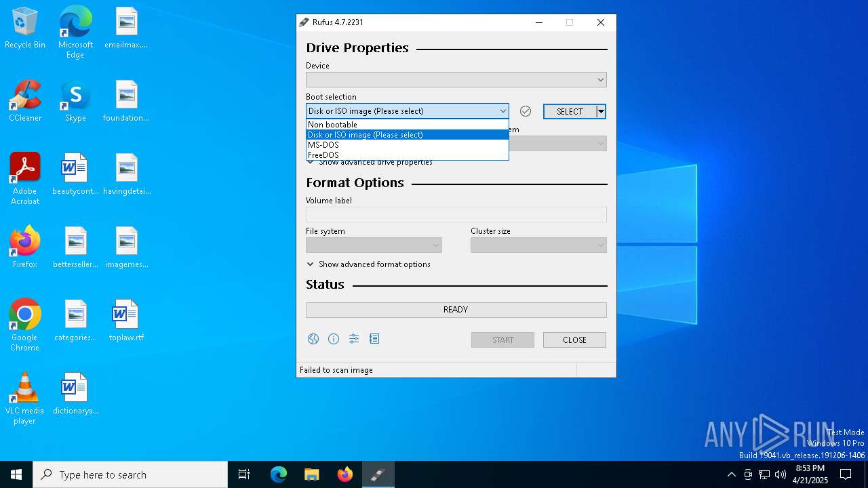Open the Windows Start menu
The image size is (868, 488).
click(16, 474)
